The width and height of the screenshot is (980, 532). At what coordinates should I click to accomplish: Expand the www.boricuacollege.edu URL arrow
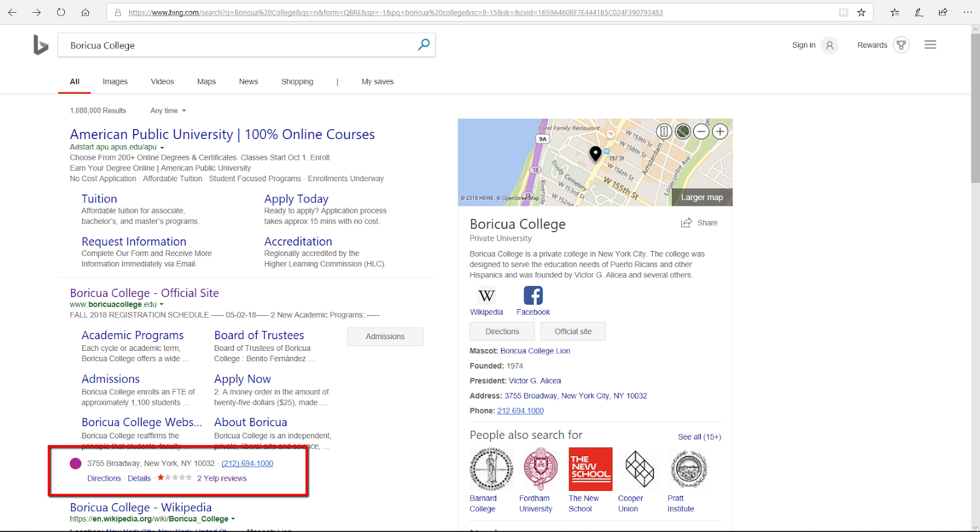[x=162, y=304]
